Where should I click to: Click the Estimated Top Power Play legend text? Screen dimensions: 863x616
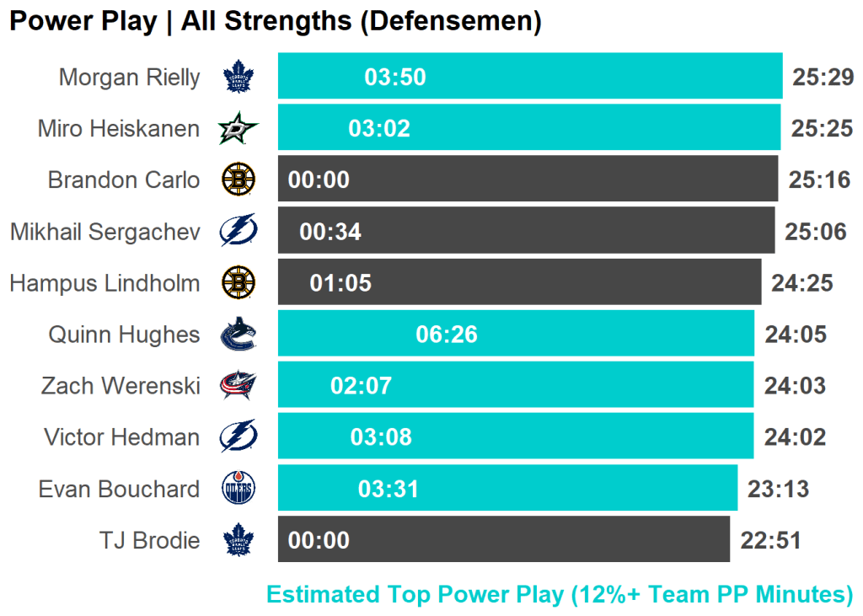click(560, 594)
